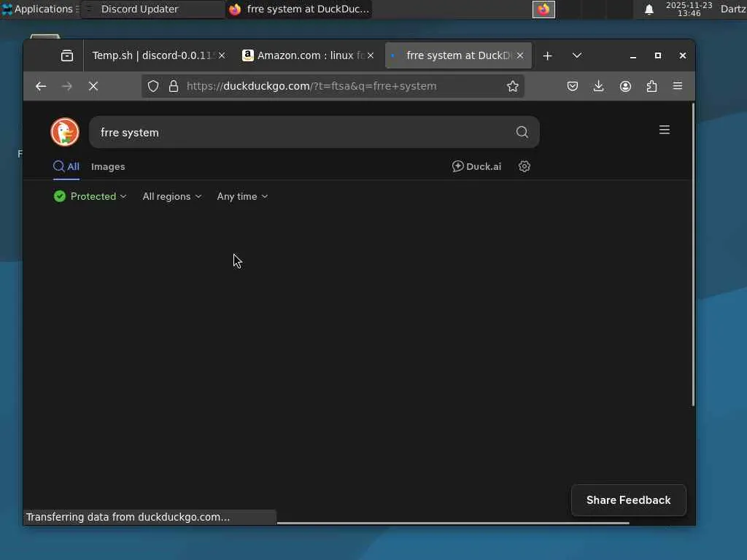Click the site security padlock icon

174,86
